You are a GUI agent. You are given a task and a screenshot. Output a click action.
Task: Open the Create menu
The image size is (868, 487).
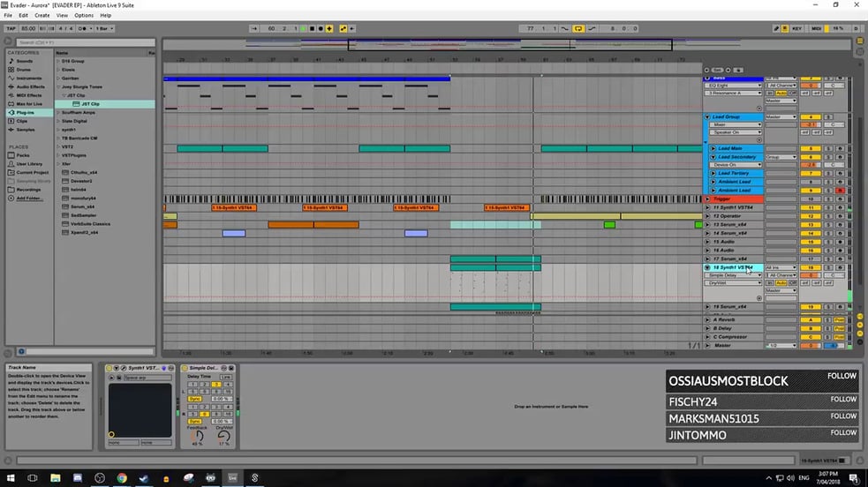point(42,15)
